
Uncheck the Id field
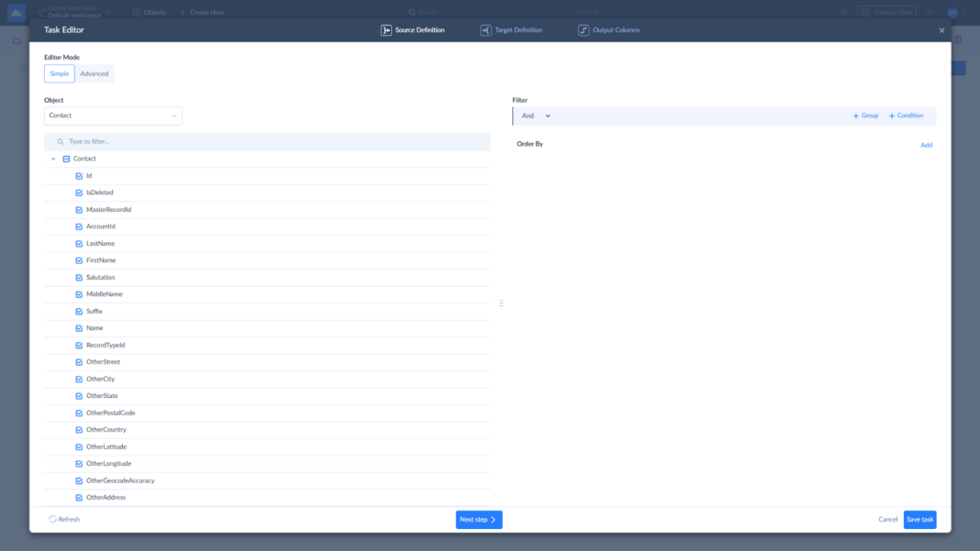[79, 176]
